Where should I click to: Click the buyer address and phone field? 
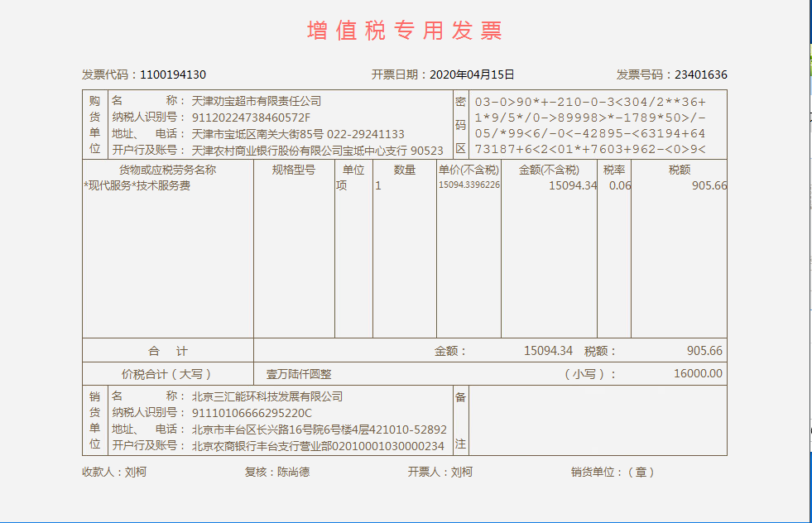[298, 134]
